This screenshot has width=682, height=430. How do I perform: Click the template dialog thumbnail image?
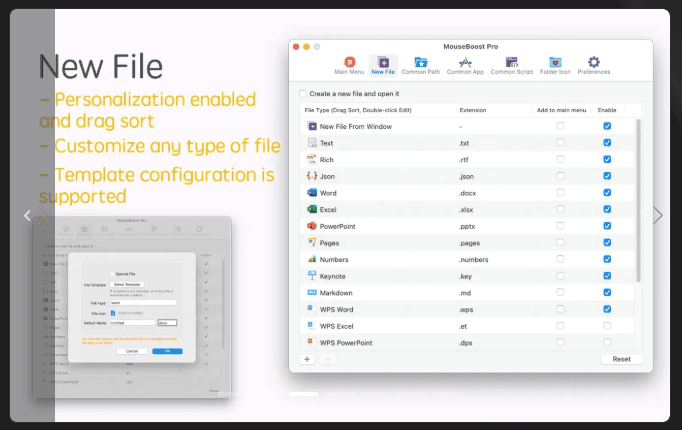coord(132,307)
